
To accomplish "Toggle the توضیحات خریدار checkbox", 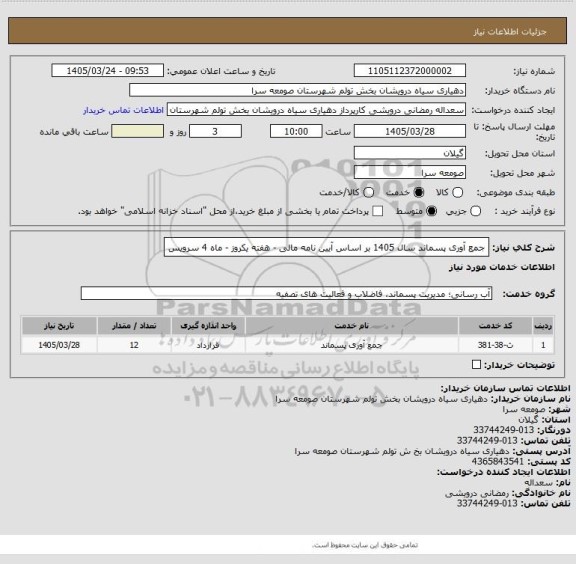I will pyautogui.click(x=476, y=365).
